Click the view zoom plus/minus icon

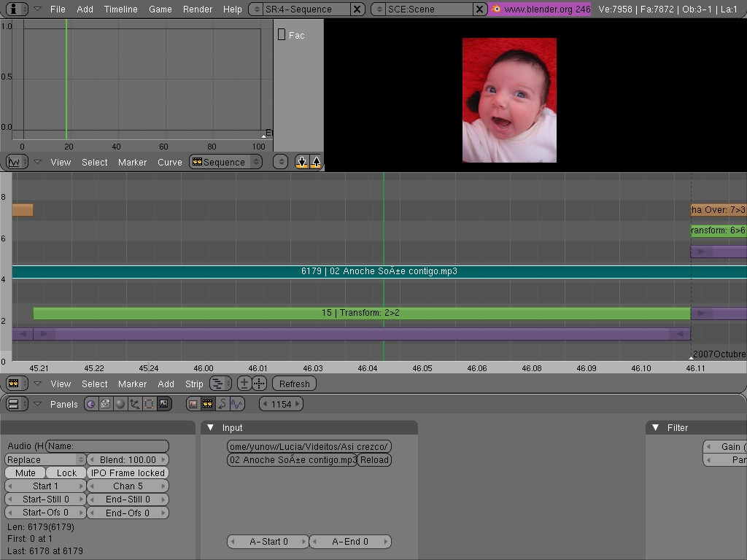point(244,384)
